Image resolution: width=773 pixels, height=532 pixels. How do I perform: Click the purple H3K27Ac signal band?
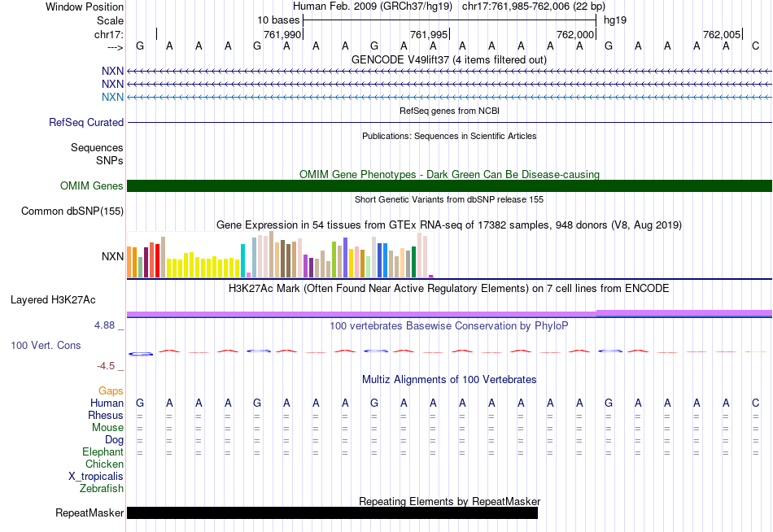tap(449, 313)
